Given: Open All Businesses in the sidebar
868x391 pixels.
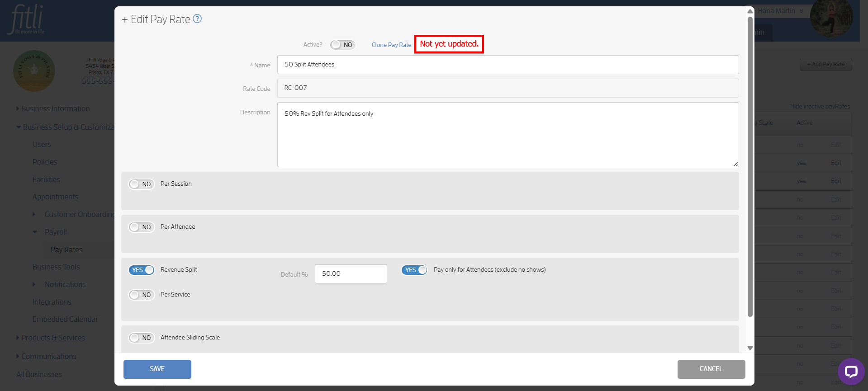Looking at the screenshot, I should coord(39,375).
